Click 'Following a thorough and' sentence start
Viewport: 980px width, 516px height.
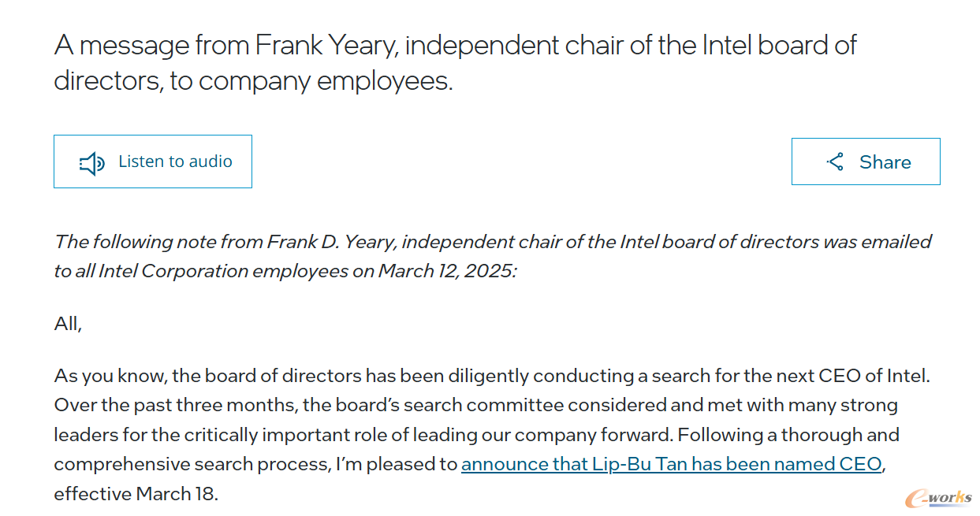tap(788, 435)
